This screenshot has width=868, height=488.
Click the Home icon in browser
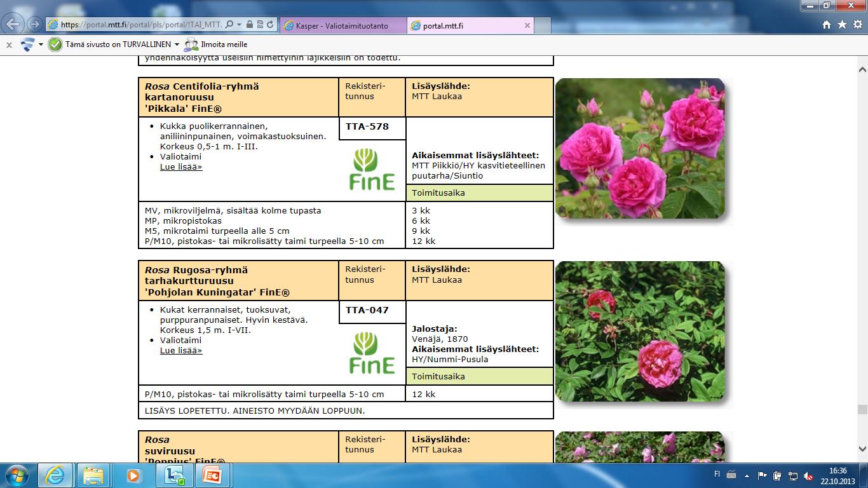(827, 25)
